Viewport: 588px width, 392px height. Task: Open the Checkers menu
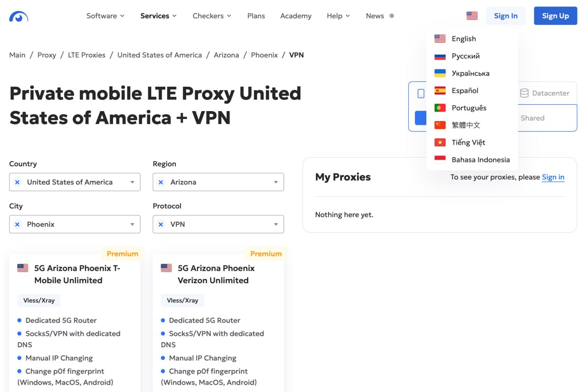(212, 16)
